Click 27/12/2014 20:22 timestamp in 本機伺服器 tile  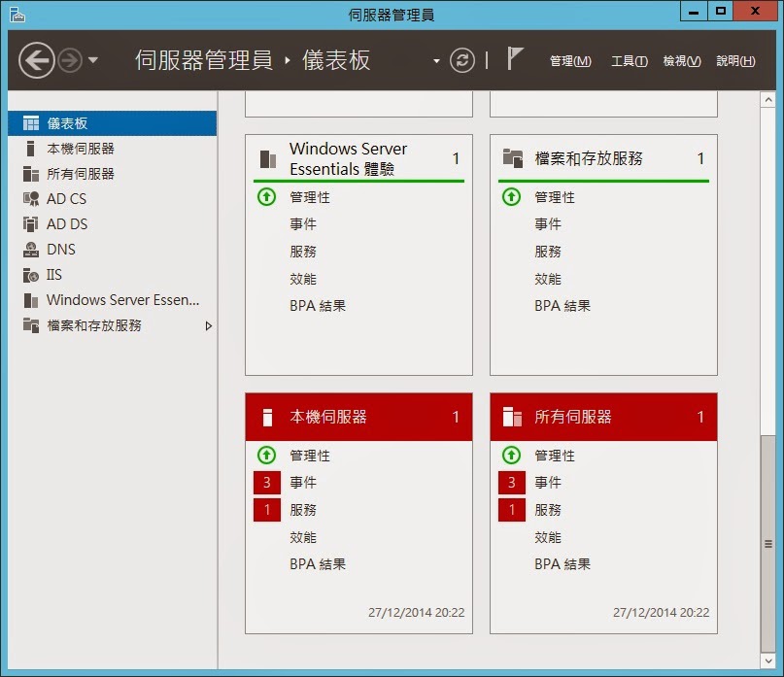pyautogui.click(x=417, y=613)
